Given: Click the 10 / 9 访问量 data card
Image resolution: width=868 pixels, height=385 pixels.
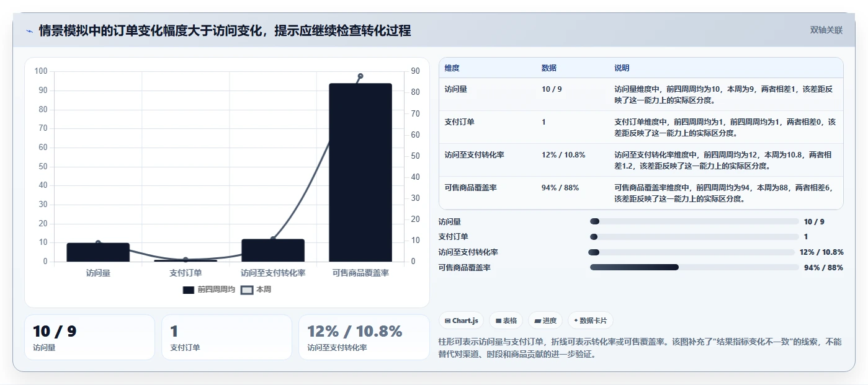Looking at the screenshot, I should pos(89,337).
